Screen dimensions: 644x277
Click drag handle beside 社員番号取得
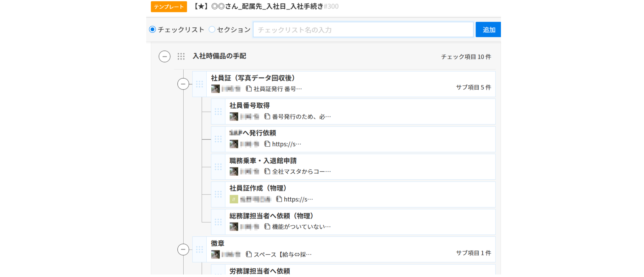(x=218, y=112)
